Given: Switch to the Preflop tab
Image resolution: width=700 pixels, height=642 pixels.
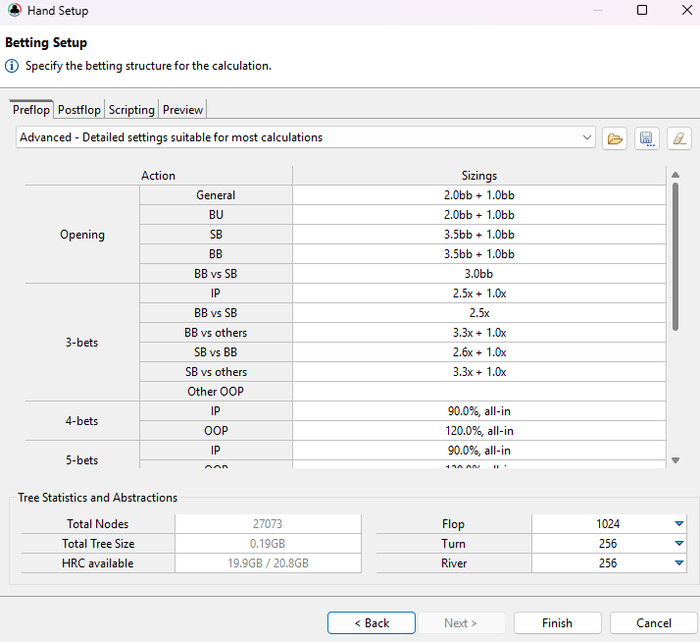Looking at the screenshot, I should [x=31, y=109].
